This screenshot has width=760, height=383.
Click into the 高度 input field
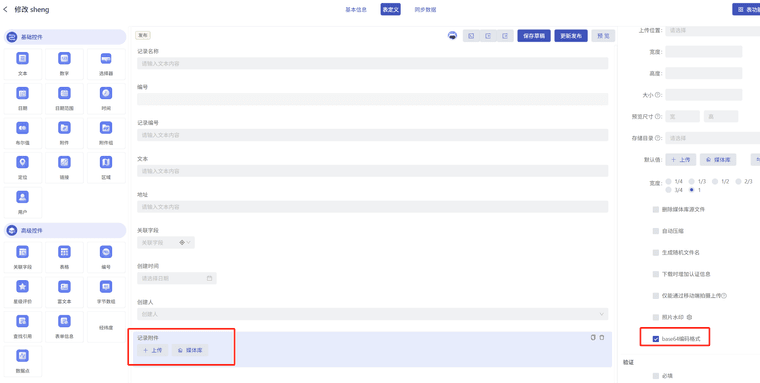(703, 73)
